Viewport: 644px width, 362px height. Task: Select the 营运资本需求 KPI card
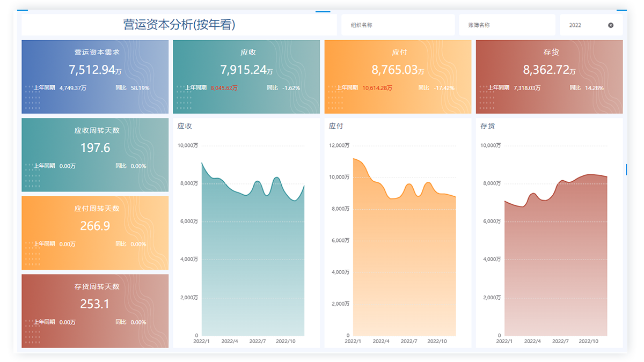pyautogui.click(x=95, y=76)
